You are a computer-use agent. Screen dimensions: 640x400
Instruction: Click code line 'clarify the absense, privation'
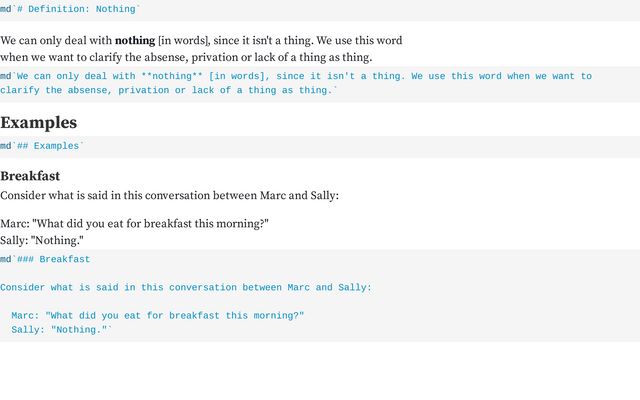[169, 90]
